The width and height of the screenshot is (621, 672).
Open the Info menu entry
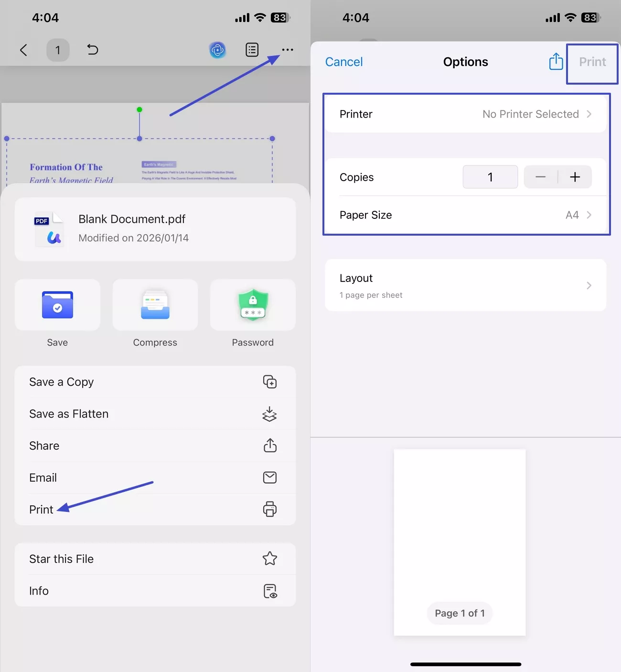coord(155,591)
